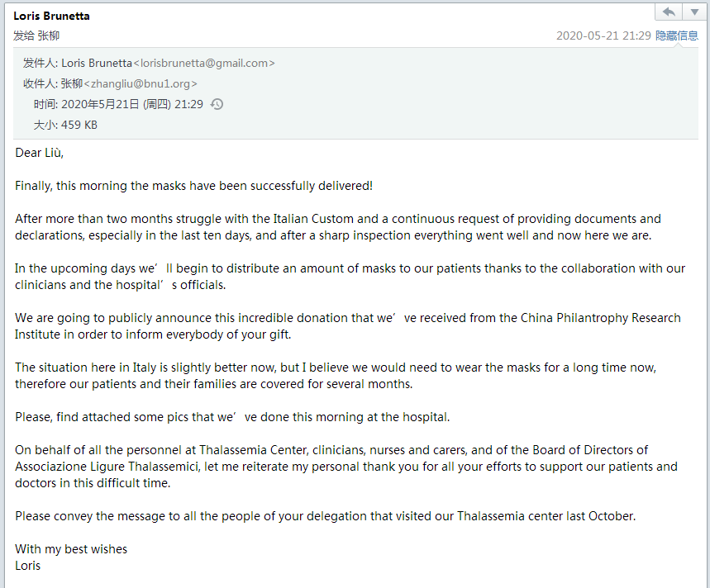Click the "Loris" signature at the bottom
The image size is (710, 588).
tap(28, 566)
